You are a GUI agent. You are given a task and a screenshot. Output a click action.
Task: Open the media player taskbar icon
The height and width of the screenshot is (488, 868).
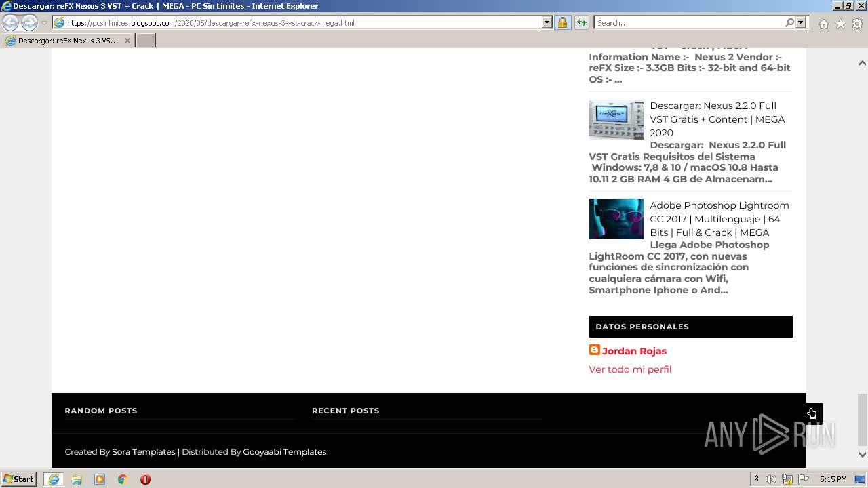[x=100, y=479]
